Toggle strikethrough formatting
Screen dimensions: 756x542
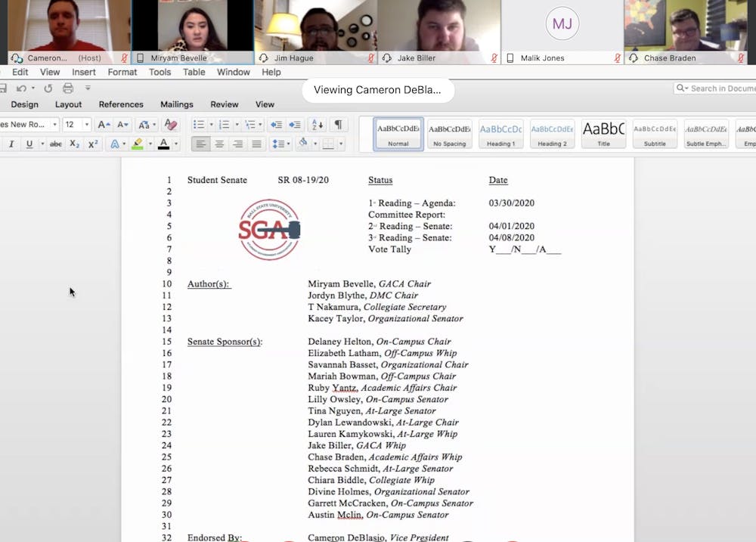tap(55, 144)
